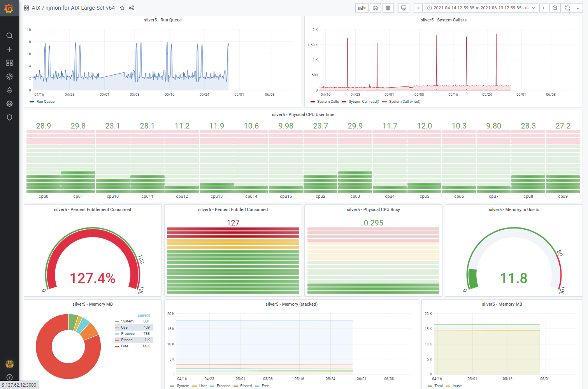The image size is (588, 389).
Task: Click the njmon for AIX Large Set v64 title
Action: coord(80,8)
